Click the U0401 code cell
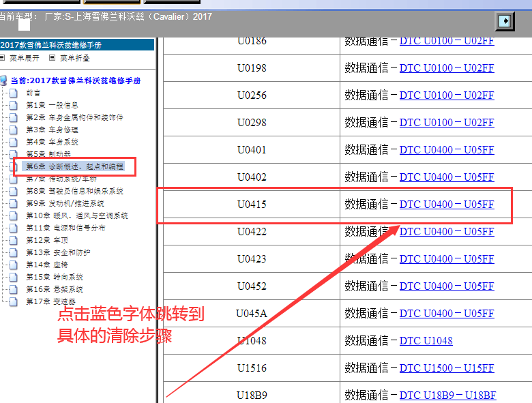Image resolution: width=532 pixels, height=403 pixels. (252, 150)
